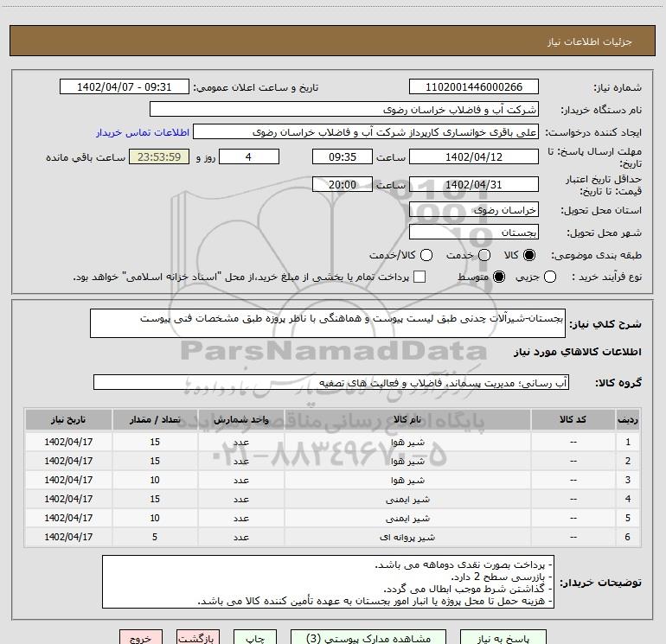666x644 pixels.
Task: Click the delivery province field خراسان رضوی
Action: [474, 210]
